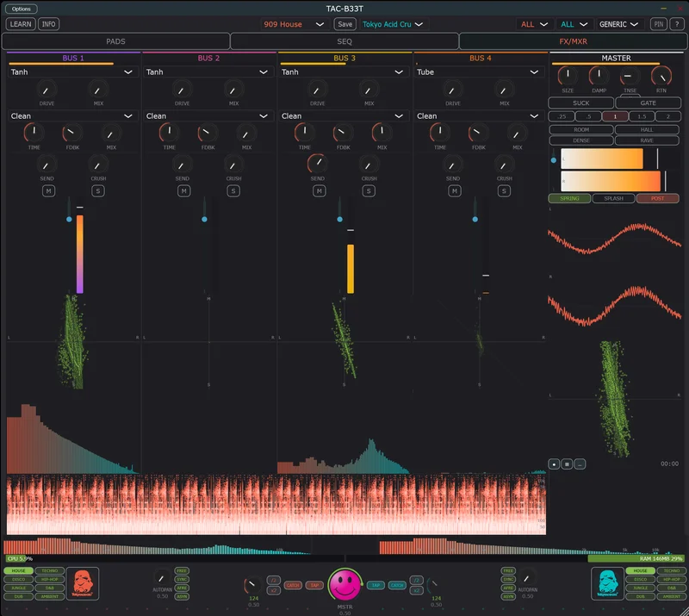Image resolution: width=689 pixels, height=616 pixels.
Task: Switch to the SEQ tab
Action: click(344, 40)
